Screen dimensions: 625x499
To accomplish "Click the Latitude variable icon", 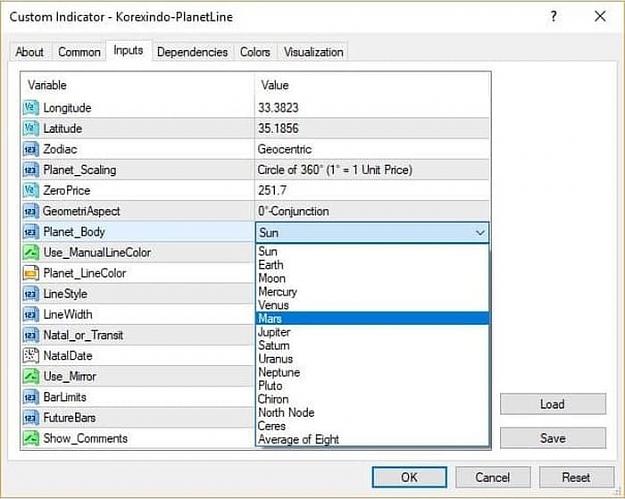I will tap(31, 128).
